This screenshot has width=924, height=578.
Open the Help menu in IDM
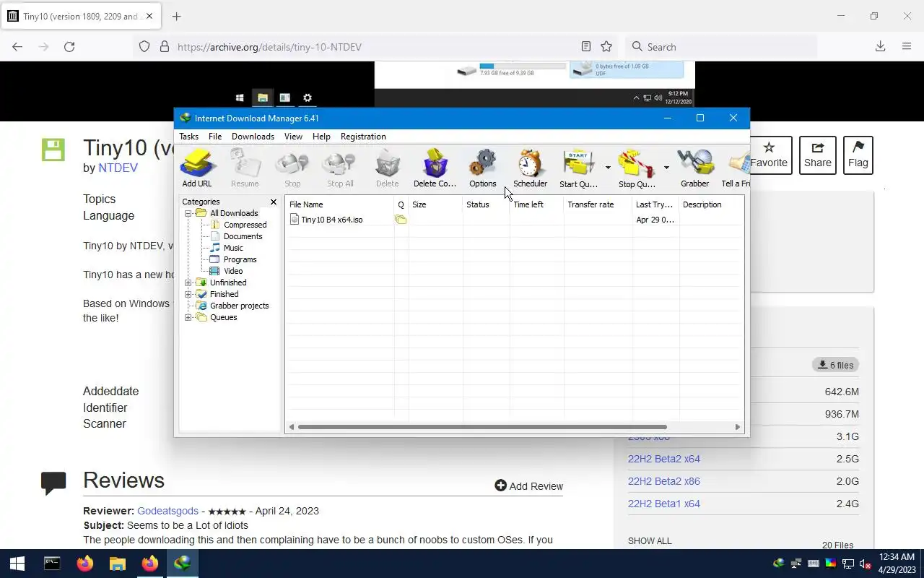pos(321,137)
